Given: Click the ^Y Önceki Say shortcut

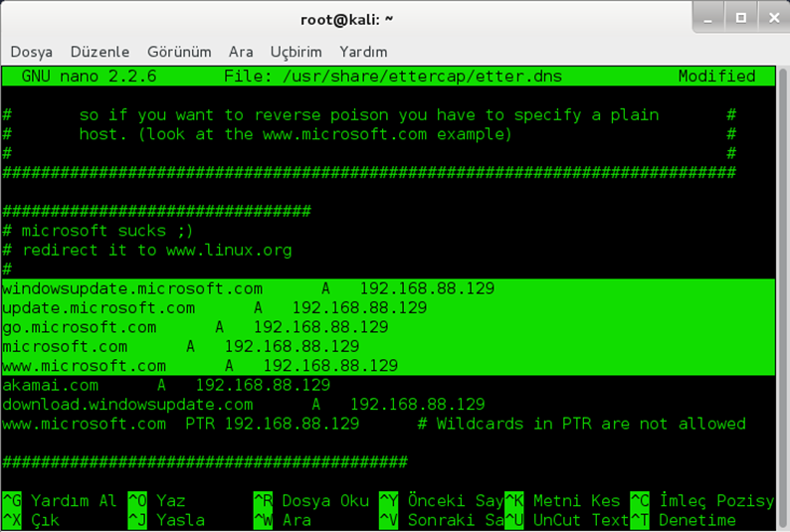Looking at the screenshot, I should [x=442, y=501].
